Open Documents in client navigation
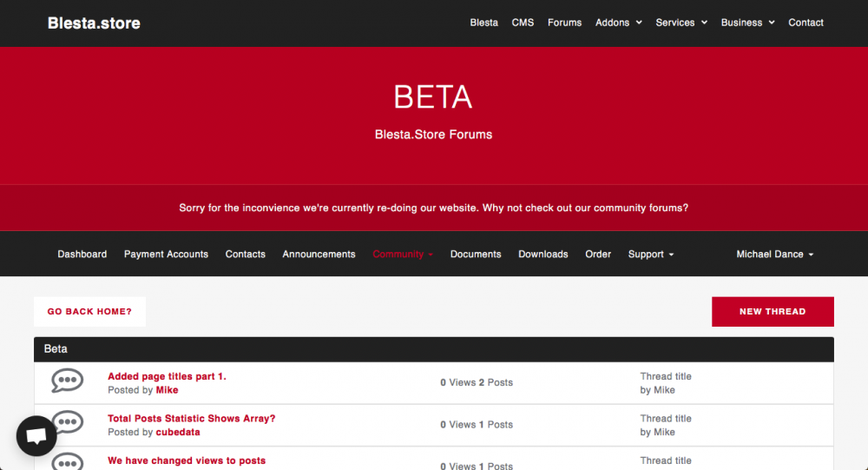Viewport: 868px width, 470px height. [x=476, y=254]
